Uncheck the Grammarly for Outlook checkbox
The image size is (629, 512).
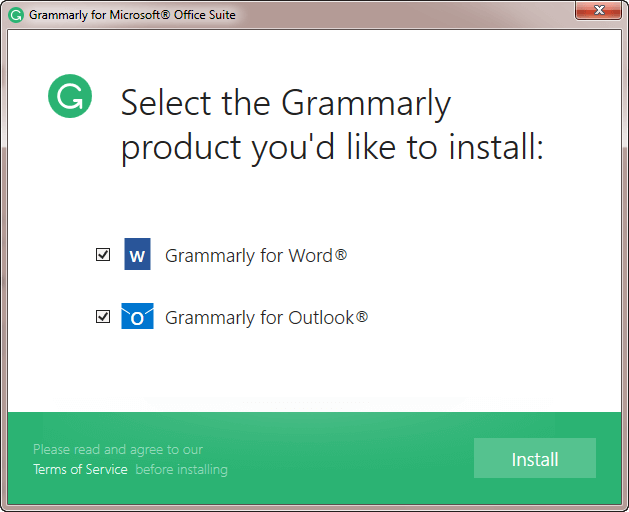103,317
